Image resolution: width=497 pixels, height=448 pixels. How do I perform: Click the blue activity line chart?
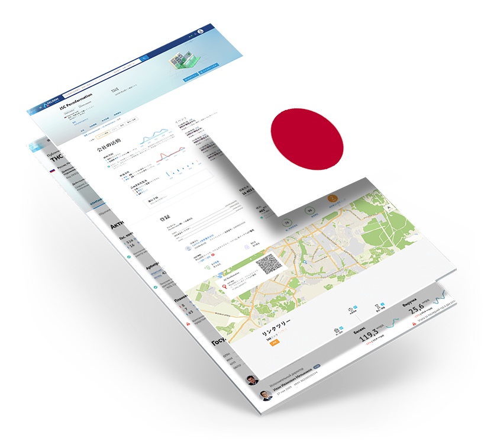pos(154,136)
